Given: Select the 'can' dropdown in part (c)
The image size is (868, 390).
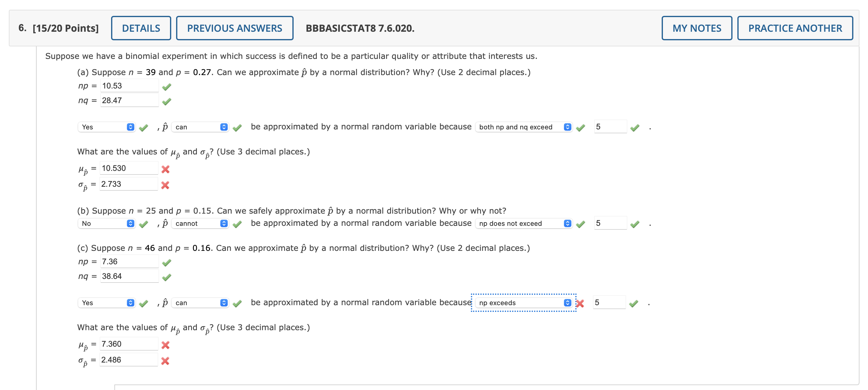Looking at the screenshot, I should coord(200,303).
